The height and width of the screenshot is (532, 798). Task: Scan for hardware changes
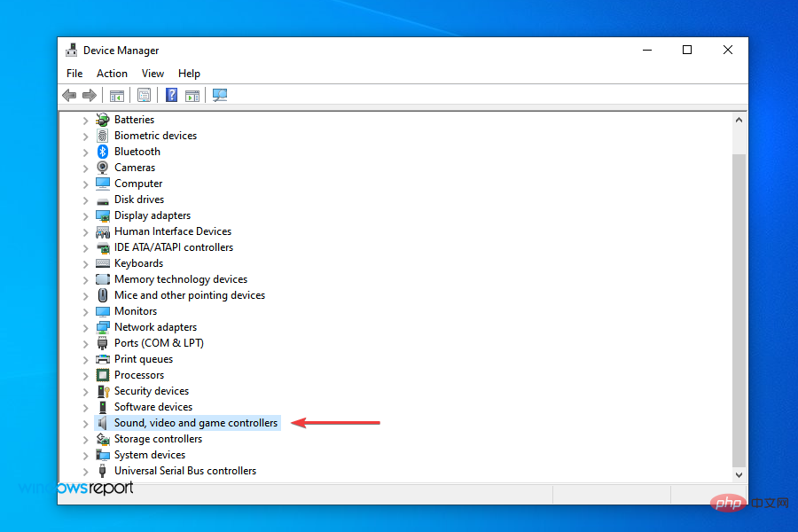click(219, 95)
